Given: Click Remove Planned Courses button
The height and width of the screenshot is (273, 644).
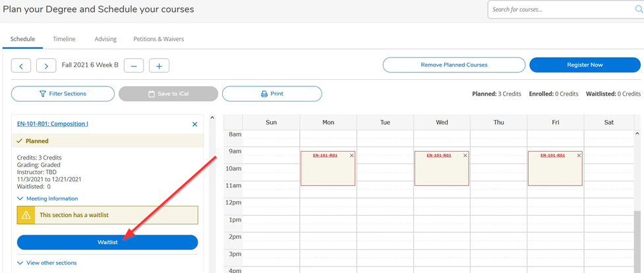Looking at the screenshot, I should click(454, 65).
